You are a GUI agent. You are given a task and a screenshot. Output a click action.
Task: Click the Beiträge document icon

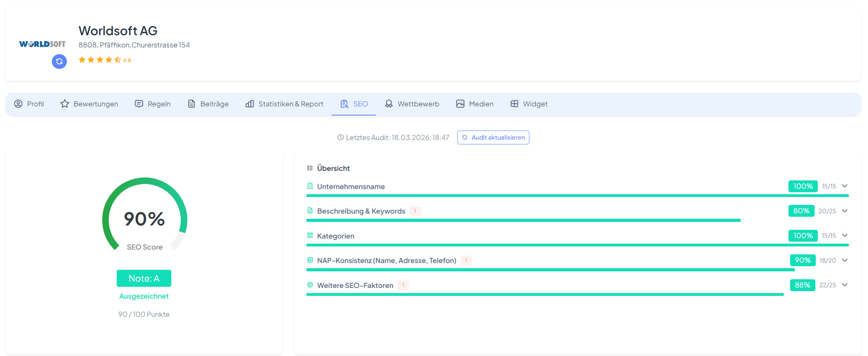(191, 104)
